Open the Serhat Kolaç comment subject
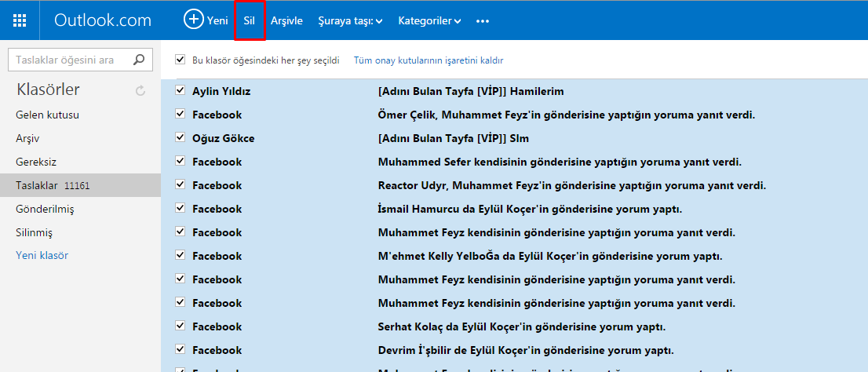868x372 pixels. tap(521, 326)
